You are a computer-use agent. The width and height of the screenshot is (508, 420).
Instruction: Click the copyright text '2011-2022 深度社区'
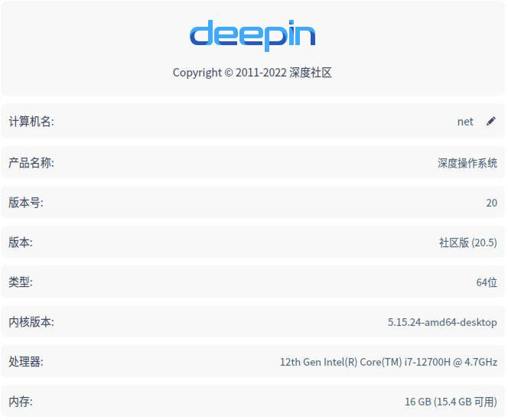(x=284, y=73)
